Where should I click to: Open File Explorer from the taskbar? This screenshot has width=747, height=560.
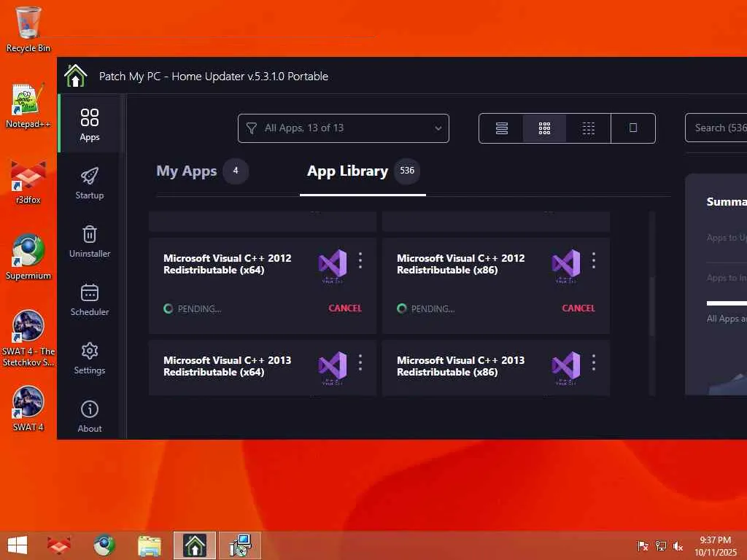coord(149,545)
